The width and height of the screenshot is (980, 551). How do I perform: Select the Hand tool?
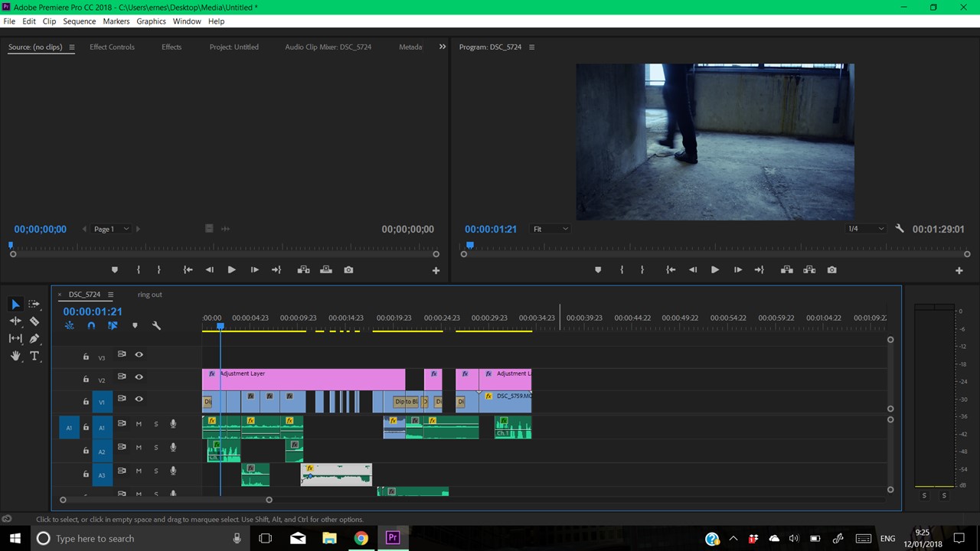click(x=15, y=356)
